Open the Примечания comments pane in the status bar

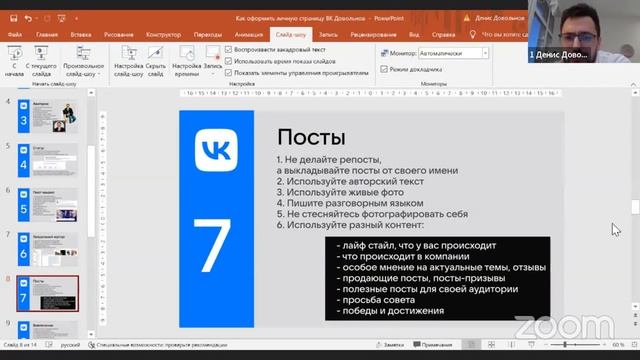[x=433, y=345]
